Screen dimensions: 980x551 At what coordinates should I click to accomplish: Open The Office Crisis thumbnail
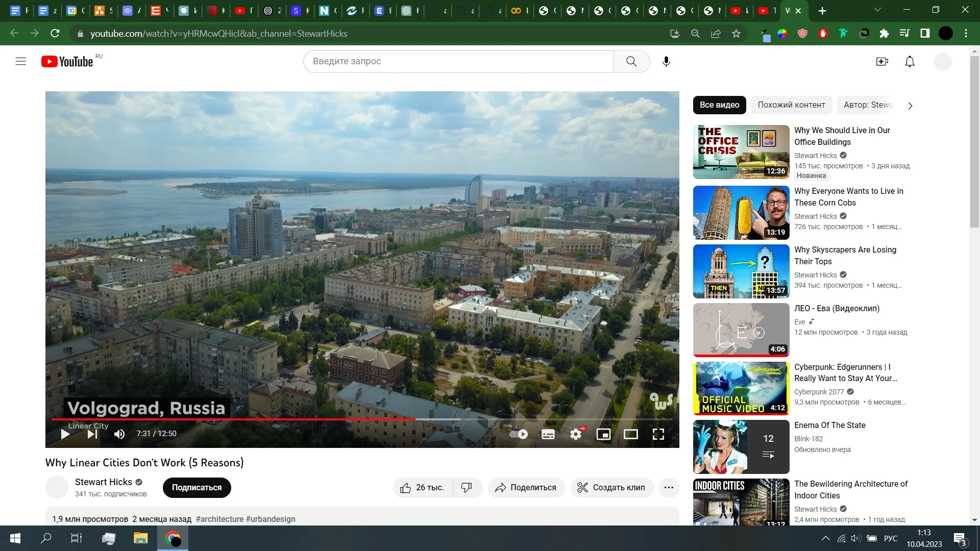click(x=741, y=152)
